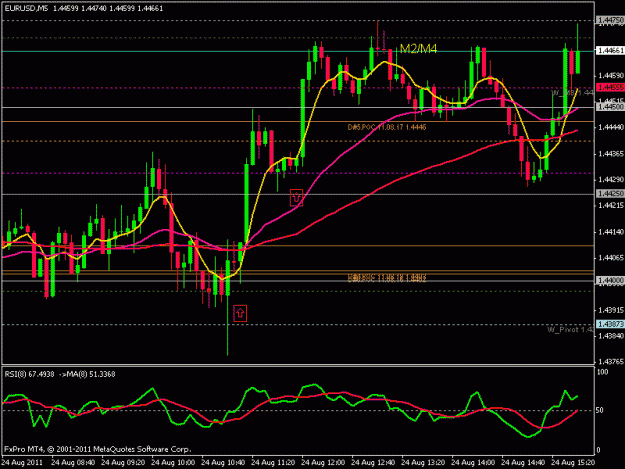Click the 24 Aug 10:40 time label
This screenshot has width=625, height=469.
223,463
